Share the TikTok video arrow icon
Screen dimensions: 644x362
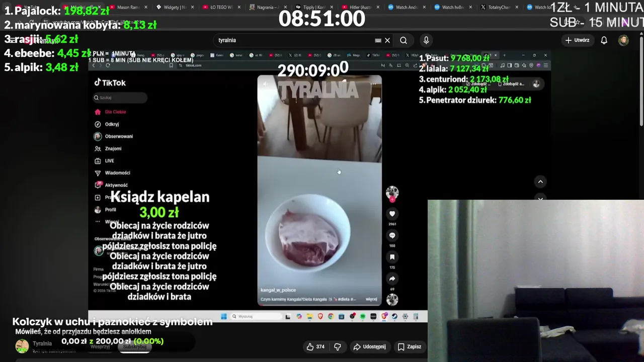click(392, 279)
